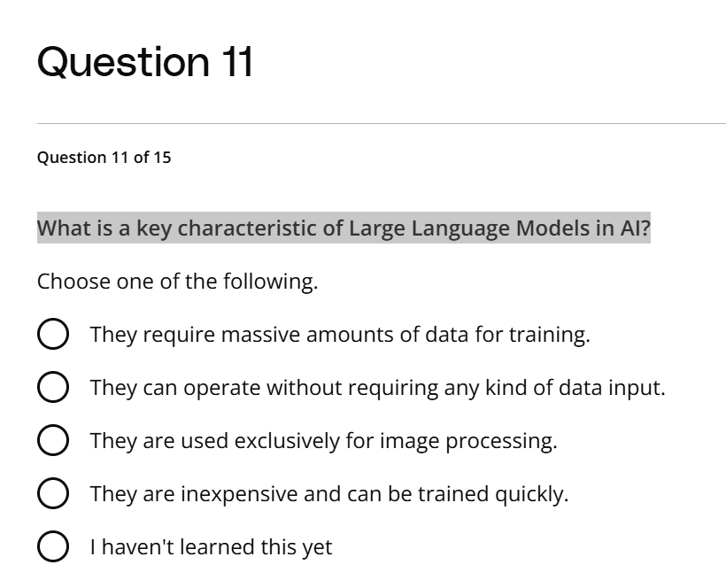Mark the "inexpensive and trained quickly" radio circle
The height and width of the screenshot is (588, 726).
[x=52, y=494]
